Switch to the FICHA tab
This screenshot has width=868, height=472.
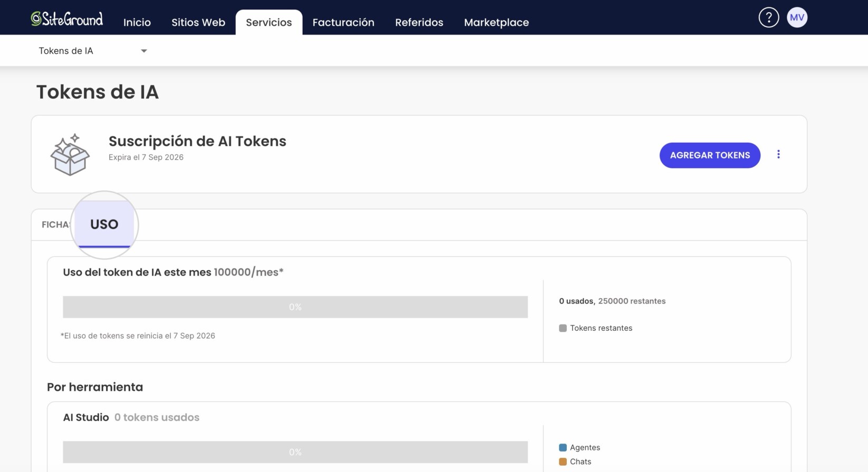tap(56, 224)
